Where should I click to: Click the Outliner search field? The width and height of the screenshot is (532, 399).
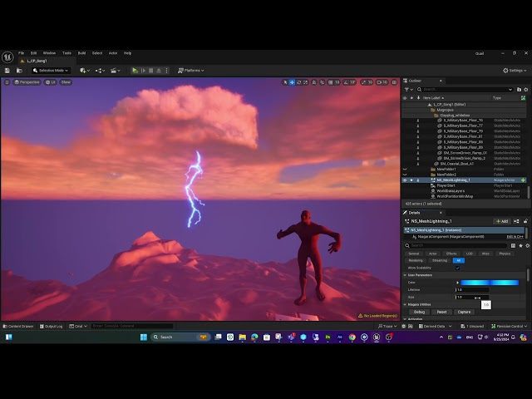[x=465, y=89]
